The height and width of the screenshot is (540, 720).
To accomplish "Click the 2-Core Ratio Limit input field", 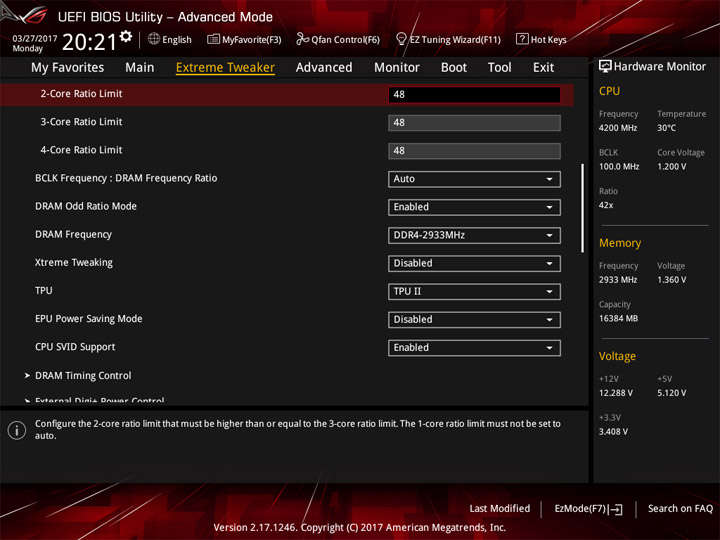I will [474, 95].
